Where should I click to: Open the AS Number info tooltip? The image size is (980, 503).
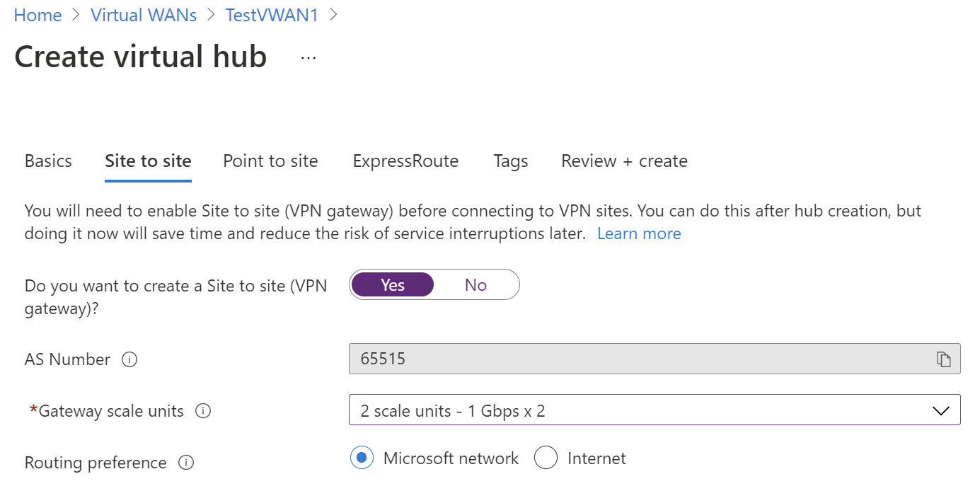[129, 359]
